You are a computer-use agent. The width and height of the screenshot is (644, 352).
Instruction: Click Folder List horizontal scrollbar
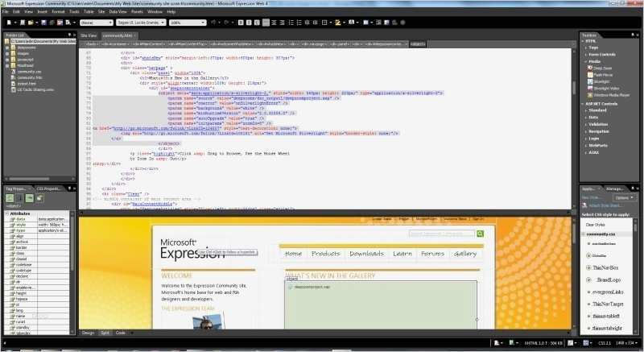(39, 179)
